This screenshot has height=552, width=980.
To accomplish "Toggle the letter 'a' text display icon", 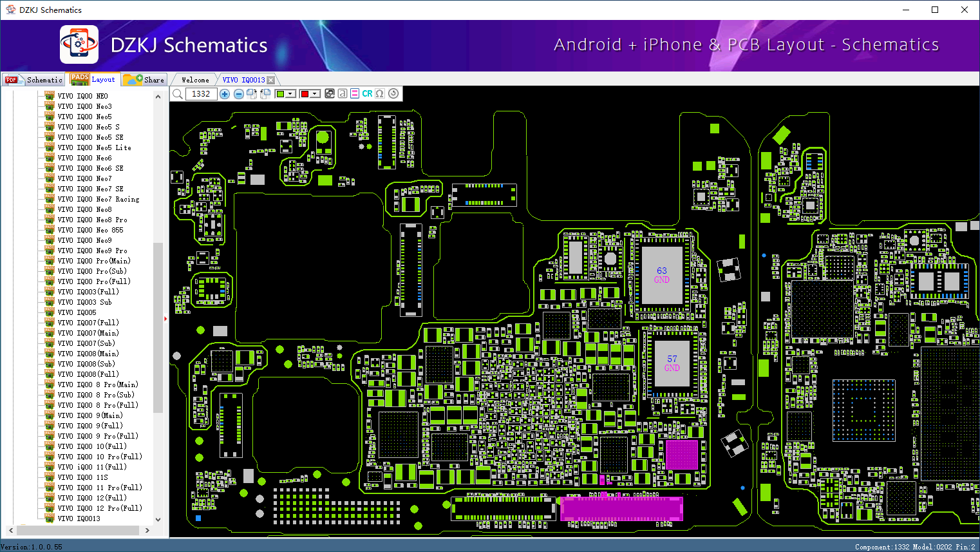I will pos(343,94).
